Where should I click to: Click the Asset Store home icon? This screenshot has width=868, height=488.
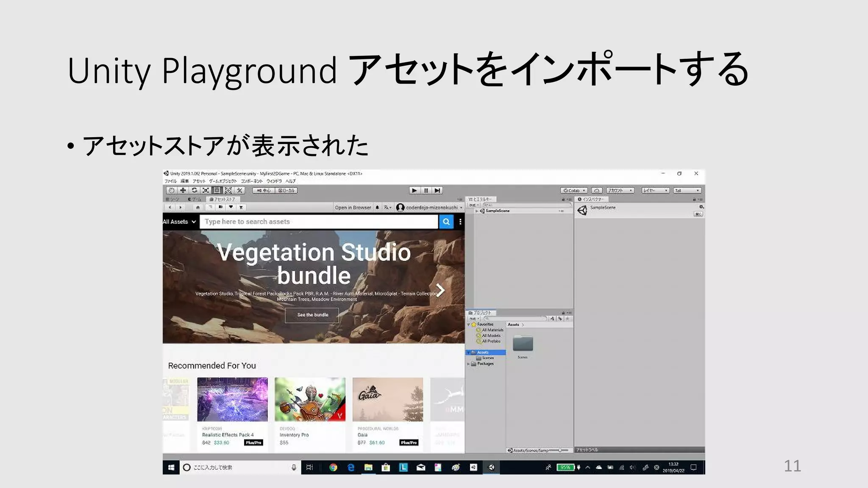pyautogui.click(x=198, y=208)
